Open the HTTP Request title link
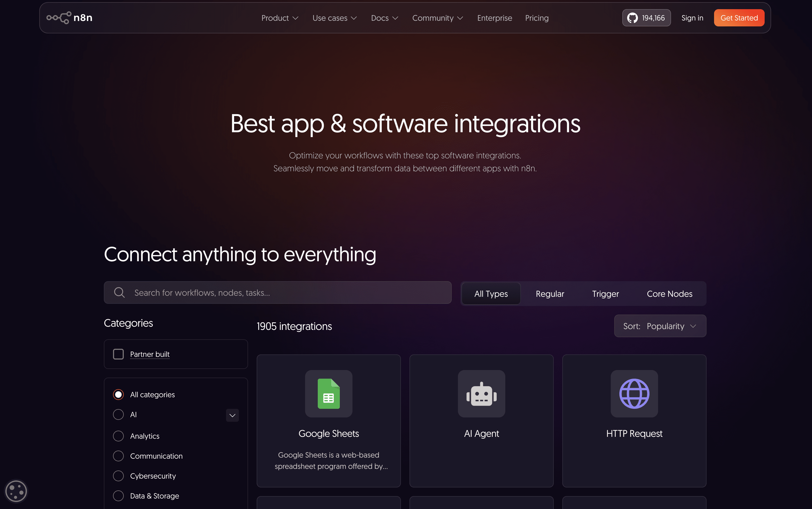812x509 pixels. (634, 434)
